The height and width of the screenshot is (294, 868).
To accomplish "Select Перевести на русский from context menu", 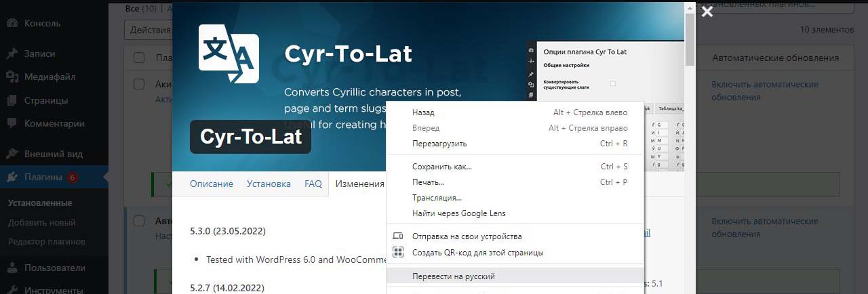I will [453, 276].
